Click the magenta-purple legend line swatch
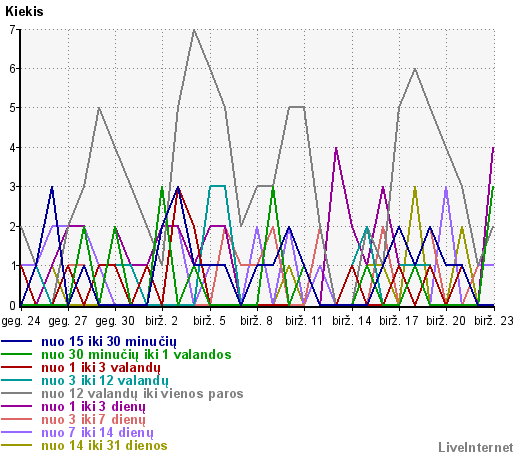Viewport: 520px width, 457px height. click(x=17, y=406)
